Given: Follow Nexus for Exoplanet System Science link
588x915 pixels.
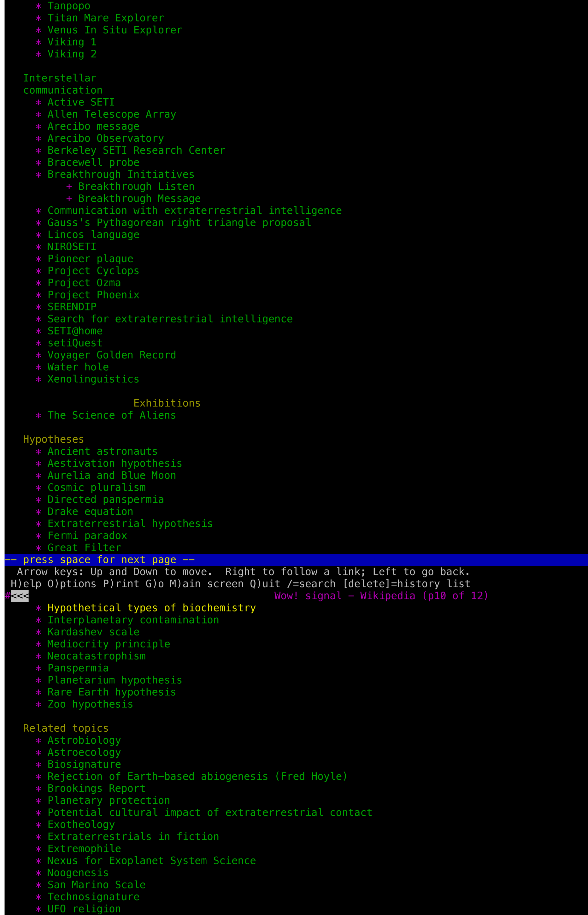Looking at the screenshot, I should (152, 860).
